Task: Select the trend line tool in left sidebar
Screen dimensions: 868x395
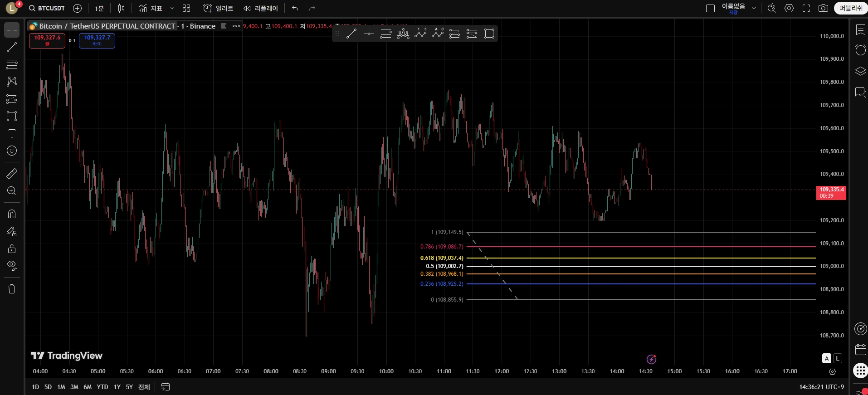Action: [12, 47]
